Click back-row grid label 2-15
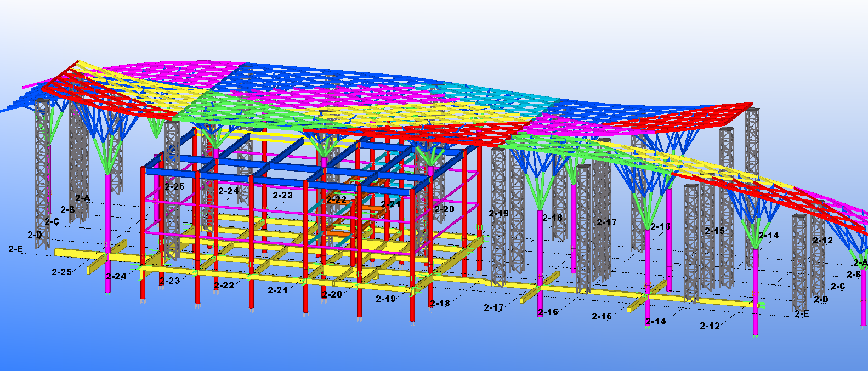868x371 pixels. click(x=714, y=231)
